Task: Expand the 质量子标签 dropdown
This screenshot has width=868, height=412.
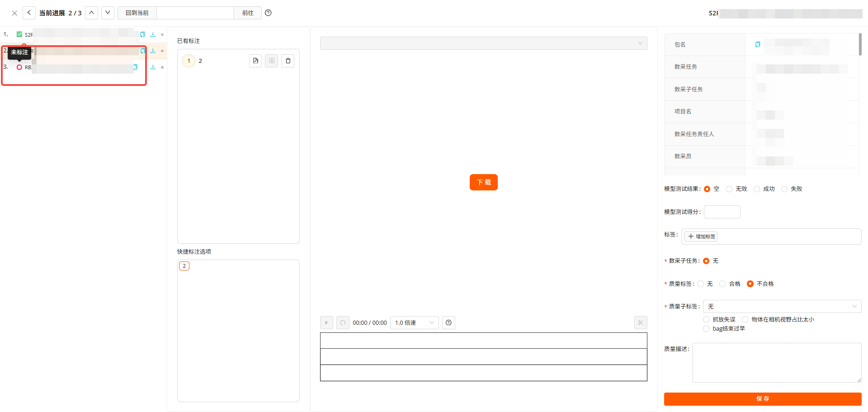Action: 782,307
